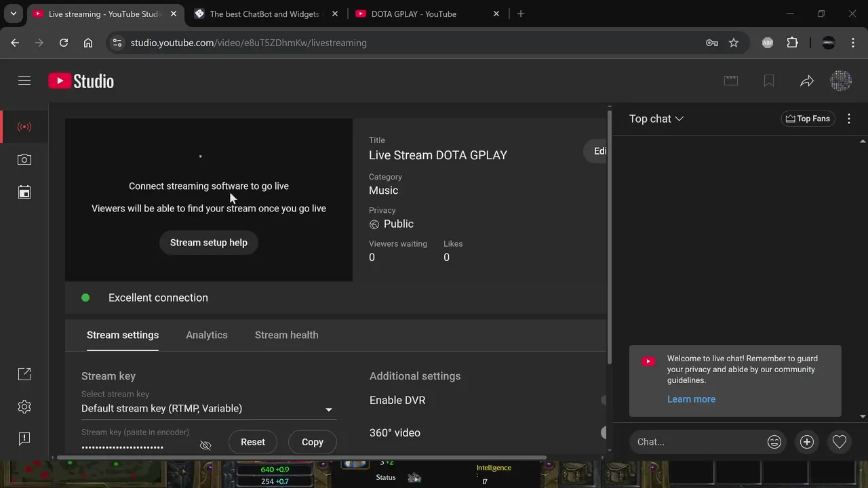The image size is (868, 488).
Task: Click the site information icon in address bar
Action: (x=117, y=43)
